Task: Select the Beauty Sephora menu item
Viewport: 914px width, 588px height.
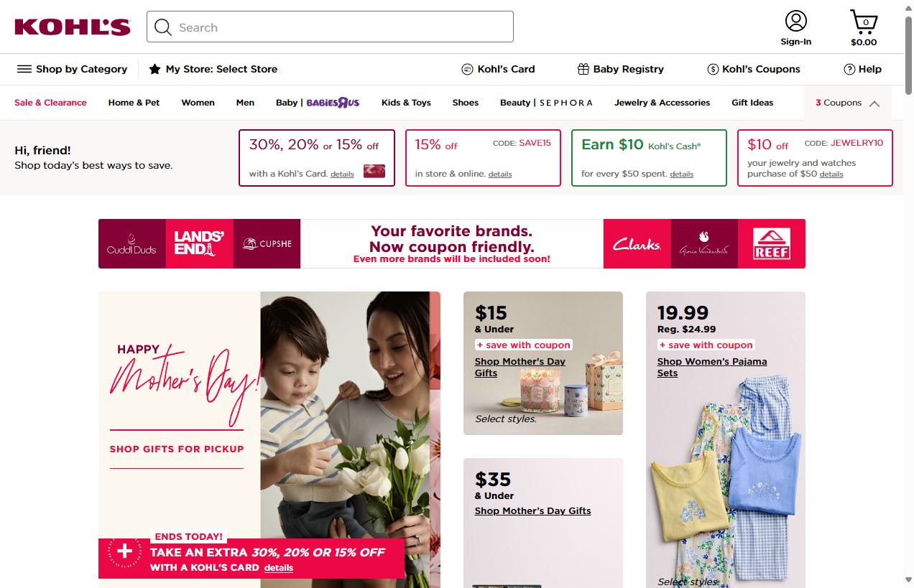Action: pyautogui.click(x=546, y=103)
